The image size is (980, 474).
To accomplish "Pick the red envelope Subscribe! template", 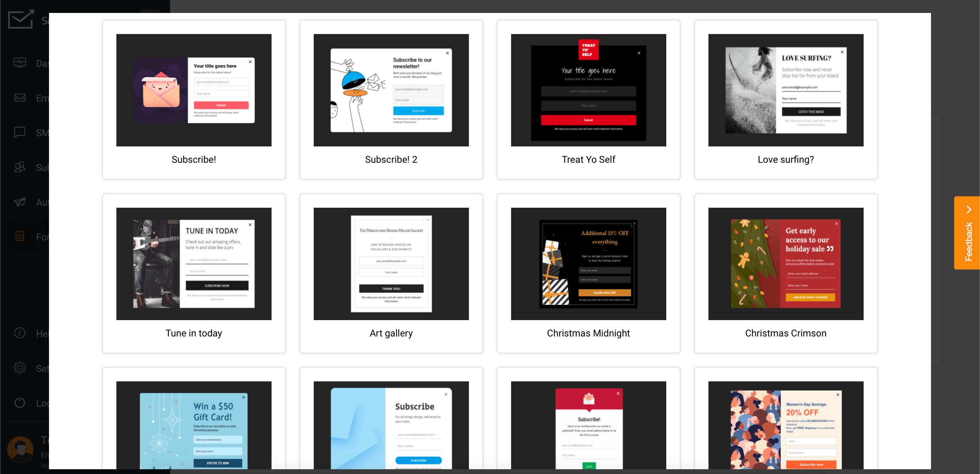I will [589, 419].
